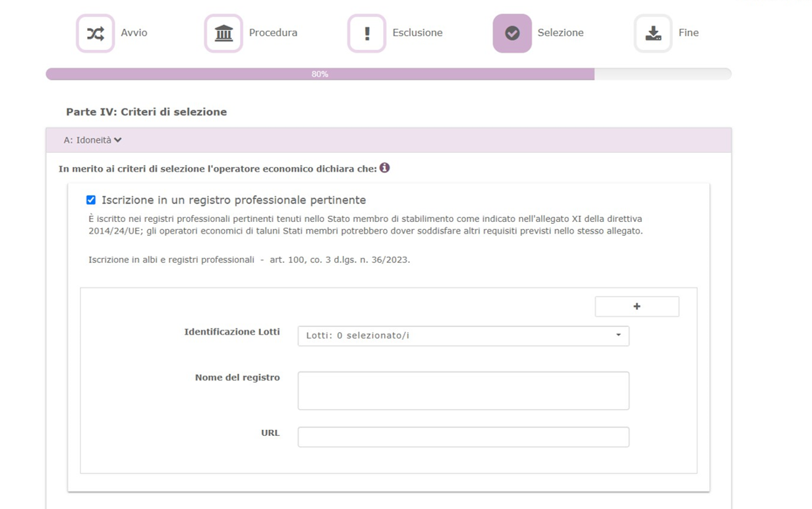Jump to the Fine step label

688,33
